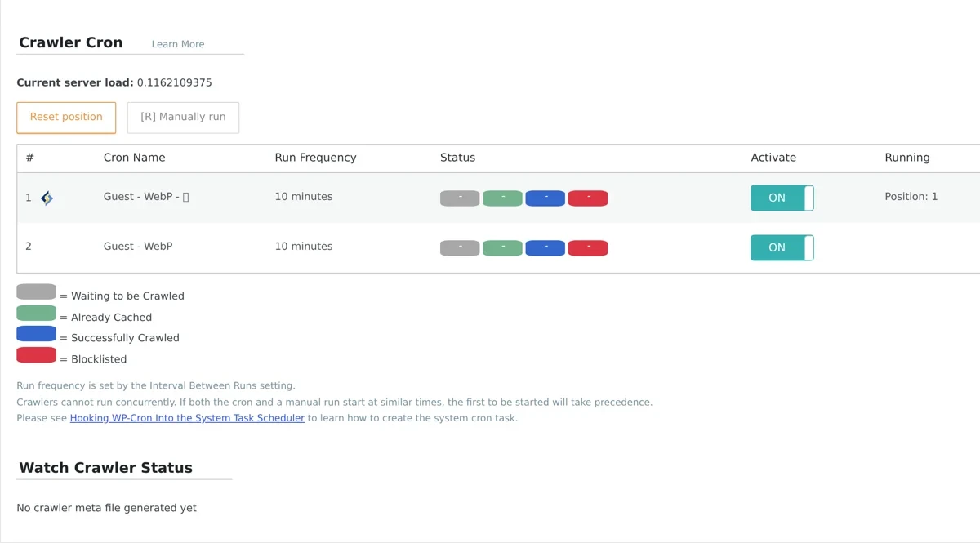This screenshot has width=980, height=543.
Task: Open the Learn More link
Action: 178,44
